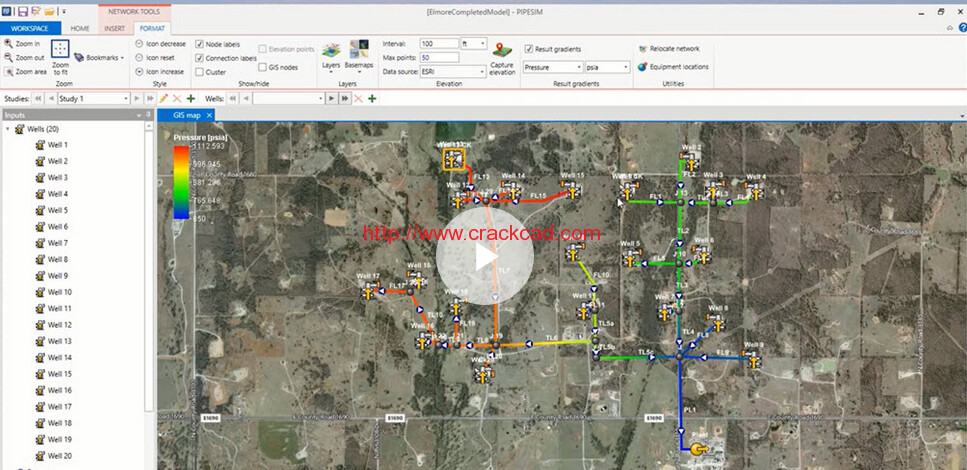Open the WORKSPACE tab

[x=30, y=28]
